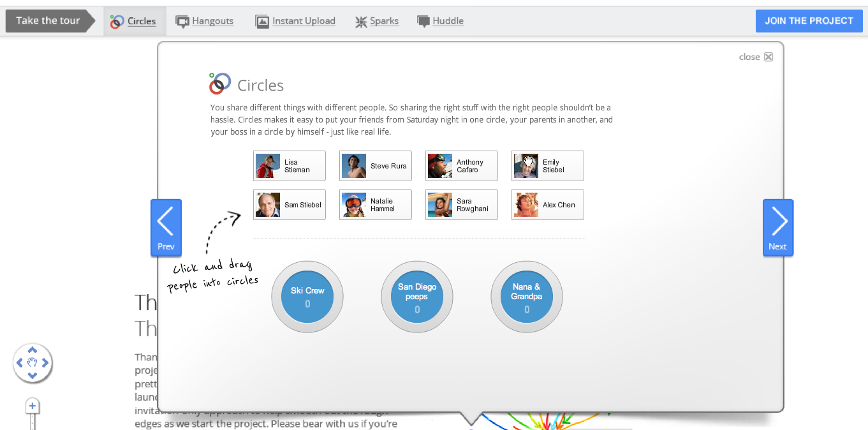The width and height of the screenshot is (868, 430).
Task: Select the Sam Stiebel photo thumbnail
Action: [268, 205]
